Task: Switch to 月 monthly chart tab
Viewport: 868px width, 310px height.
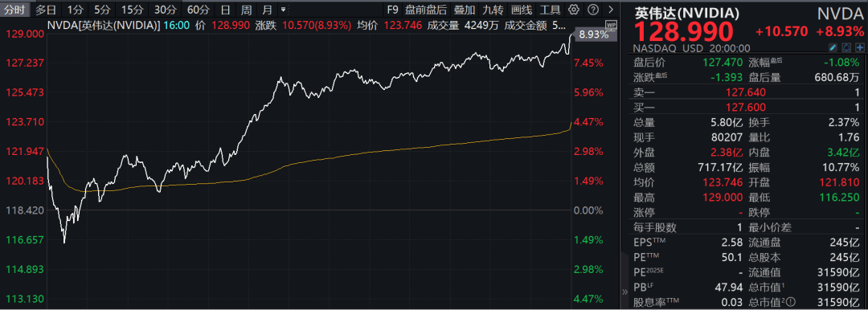Action: (x=268, y=10)
